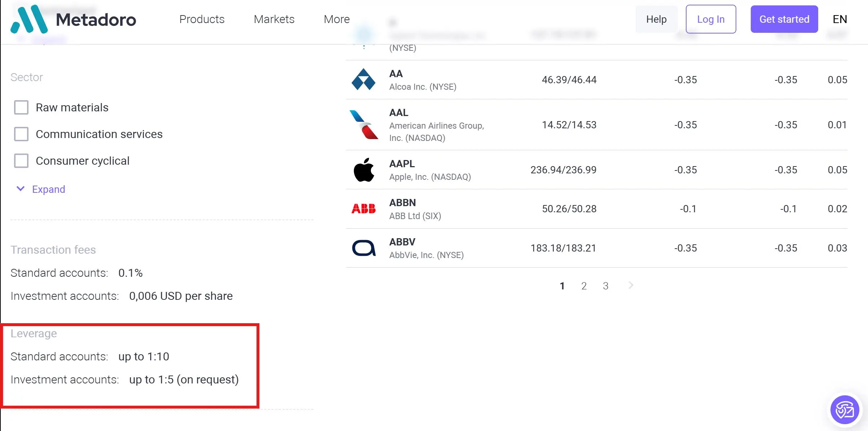
Task: Open the AA ticker symbol
Action: click(396, 74)
